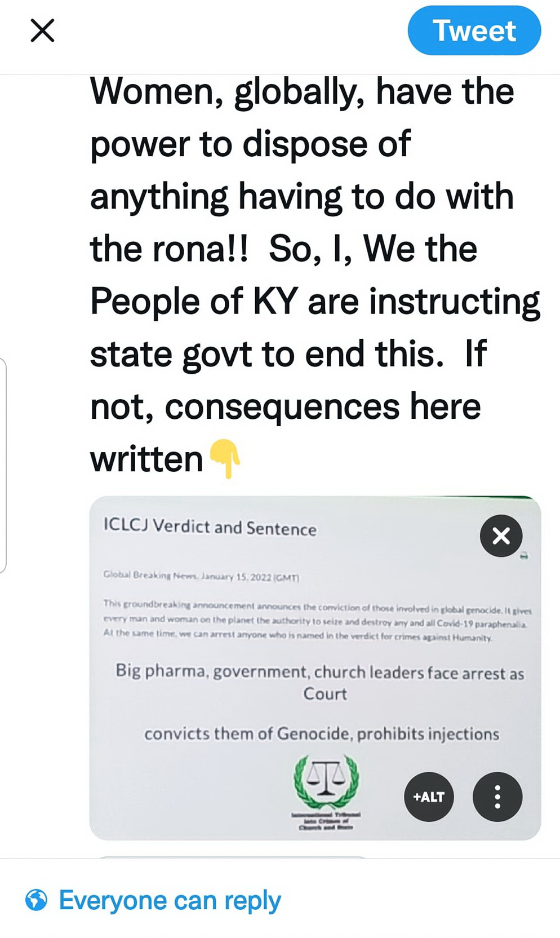
Task: Click the globe icon for reply settings
Action: (37, 900)
